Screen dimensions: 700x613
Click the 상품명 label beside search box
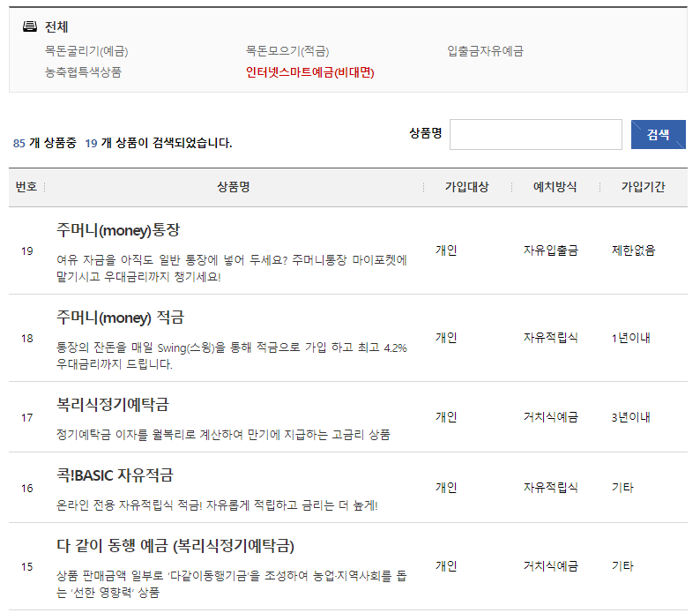(426, 133)
